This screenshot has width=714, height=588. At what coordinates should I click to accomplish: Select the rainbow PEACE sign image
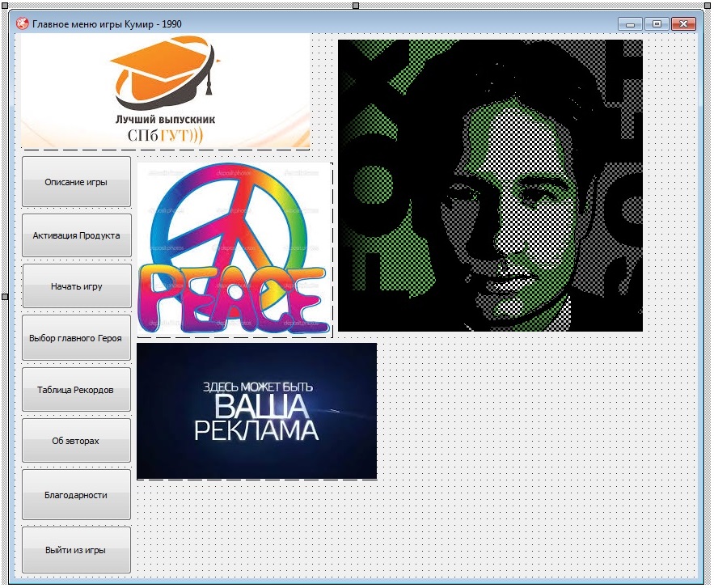(x=235, y=250)
